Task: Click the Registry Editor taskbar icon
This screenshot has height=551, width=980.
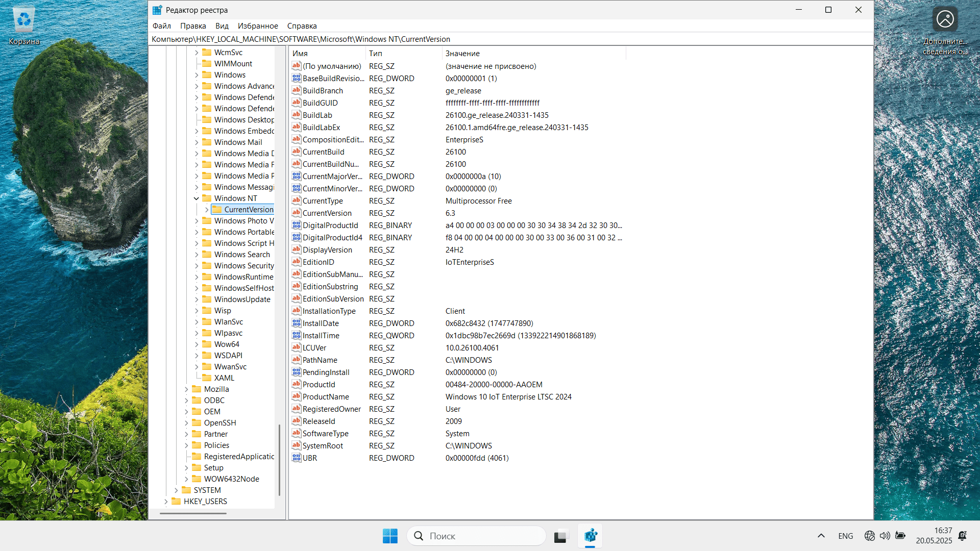Action: [x=590, y=536]
